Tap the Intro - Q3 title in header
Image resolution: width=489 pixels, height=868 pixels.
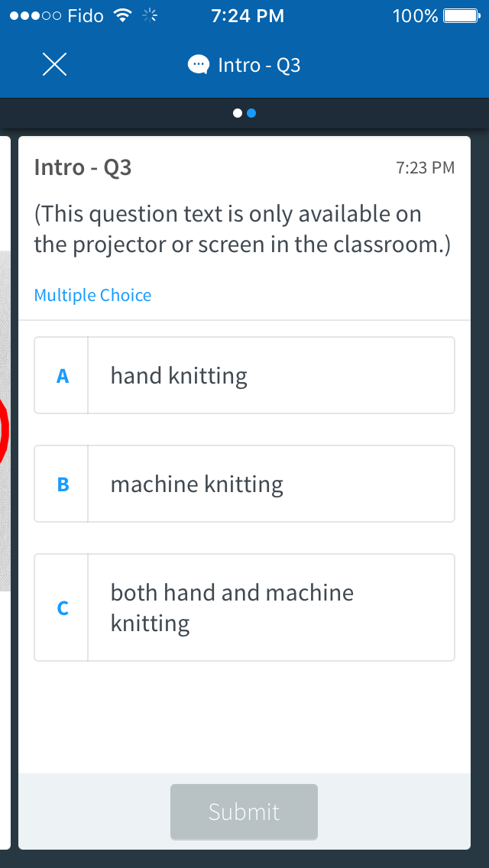coord(258,64)
